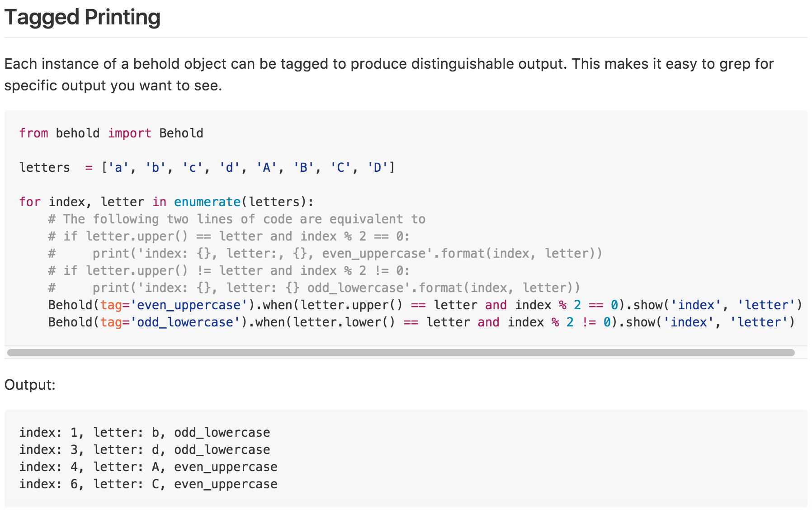The width and height of the screenshot is (812, 510).
Task: Click the commented print line containing odd_lowercase
Action: [314, 288]
